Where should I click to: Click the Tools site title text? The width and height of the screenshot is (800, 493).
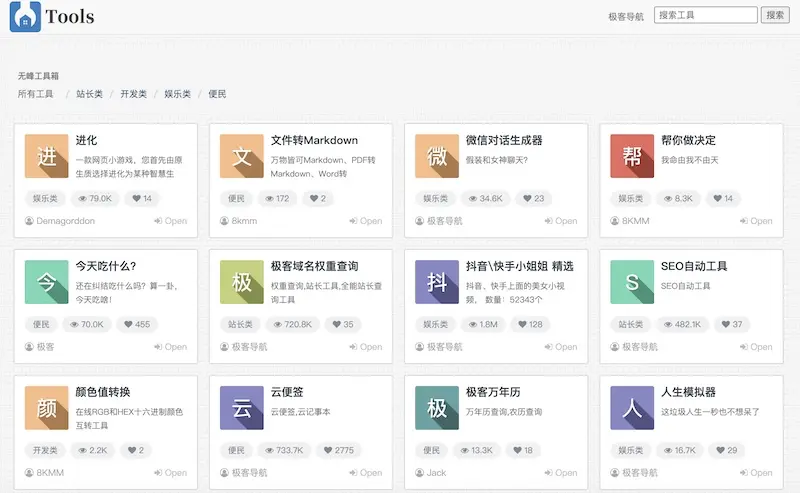[70, 17]
